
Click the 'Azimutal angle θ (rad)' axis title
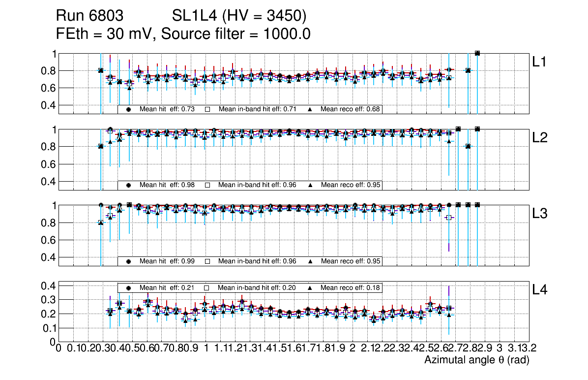pos(476,360)
